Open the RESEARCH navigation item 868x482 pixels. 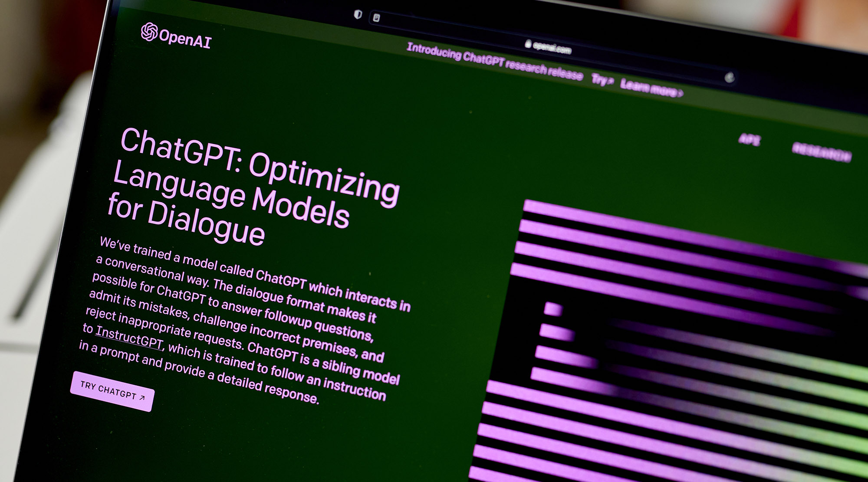coord(822,152)
